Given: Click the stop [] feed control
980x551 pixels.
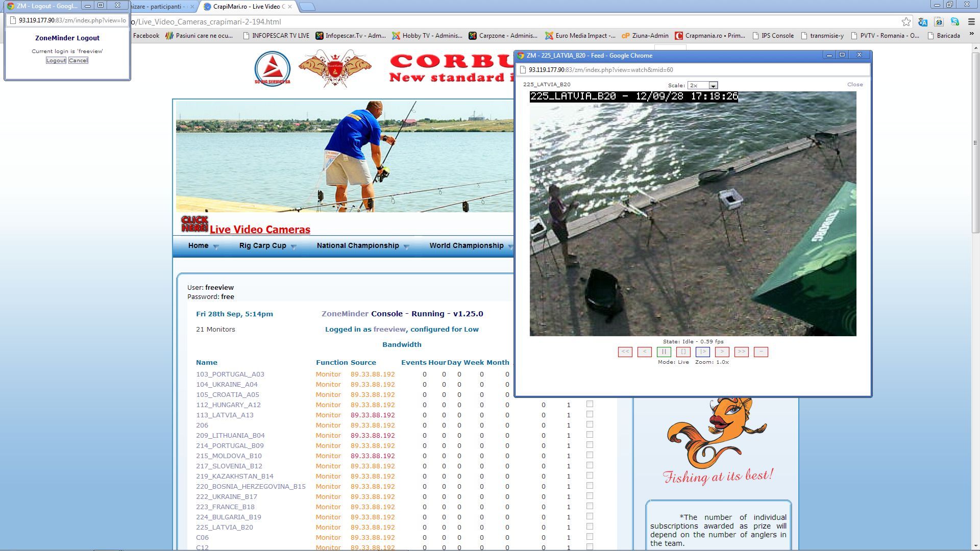Looking at the screenshot, I should click(x=683, y=352).
